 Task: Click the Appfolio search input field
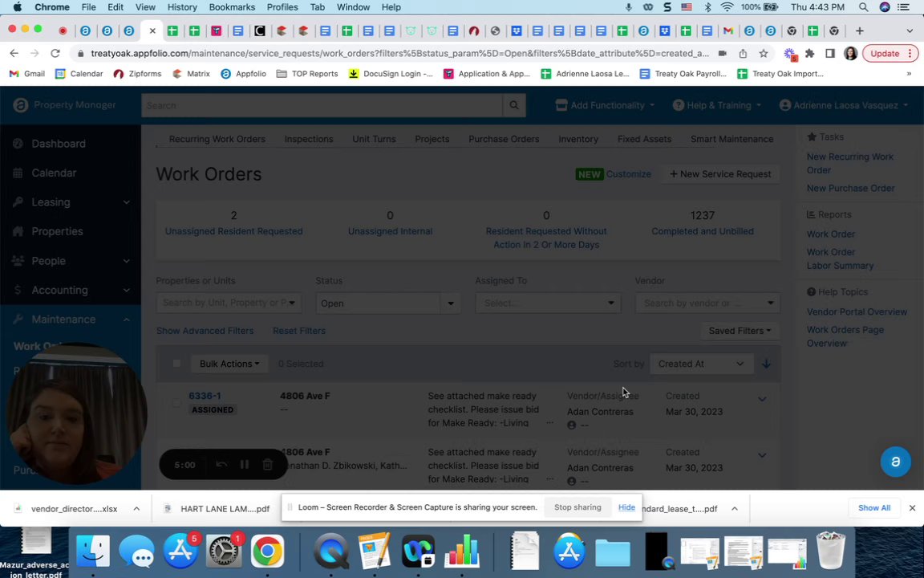coord(322,106)
